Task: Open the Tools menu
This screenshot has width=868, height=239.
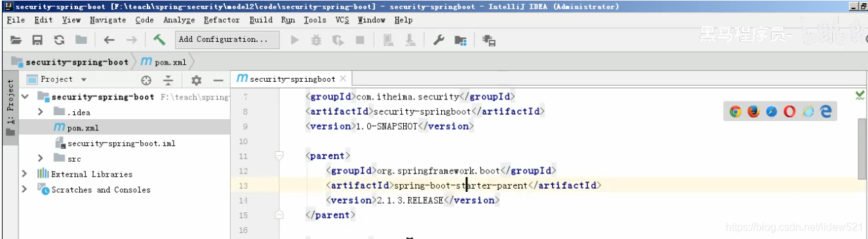Action: click(315, 20)
